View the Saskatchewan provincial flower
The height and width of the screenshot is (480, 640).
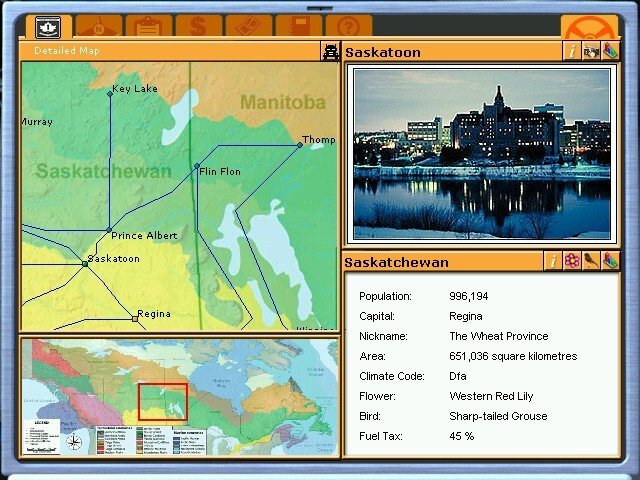click(x=572, y=261)
